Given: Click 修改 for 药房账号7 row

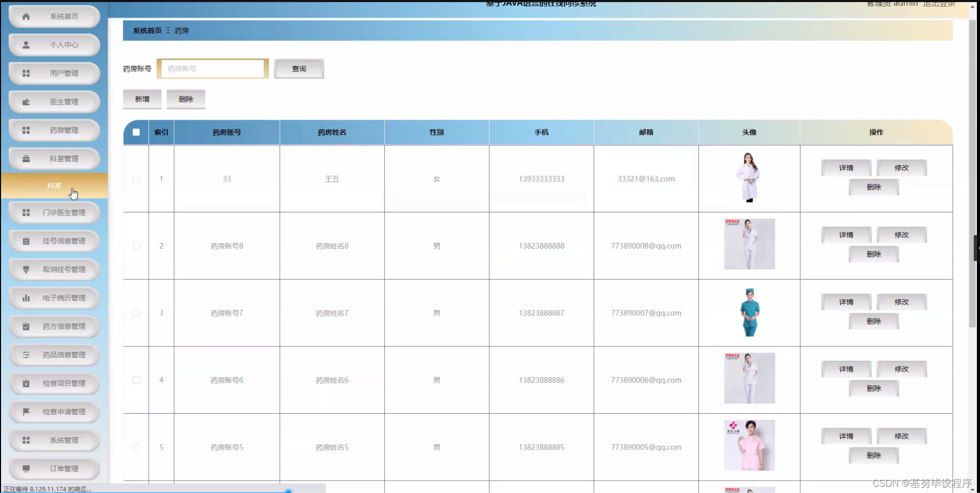Looking at the screenshot, I should point(902,302).
